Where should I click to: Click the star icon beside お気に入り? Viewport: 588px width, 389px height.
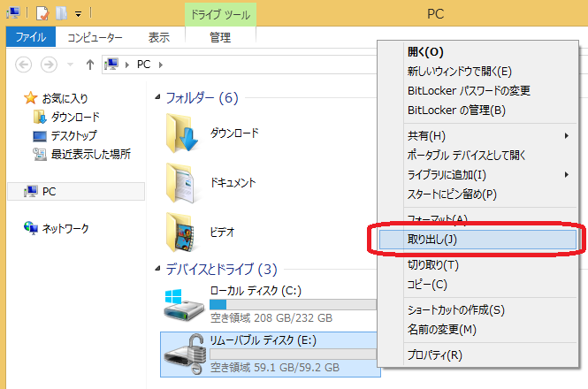click(30, 98)
